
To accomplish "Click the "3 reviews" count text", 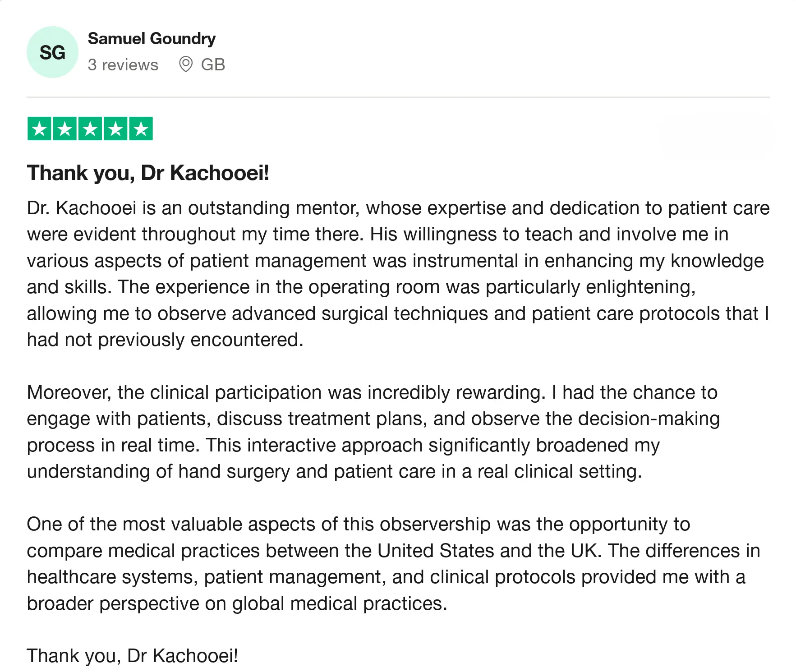I will point(123,65).
